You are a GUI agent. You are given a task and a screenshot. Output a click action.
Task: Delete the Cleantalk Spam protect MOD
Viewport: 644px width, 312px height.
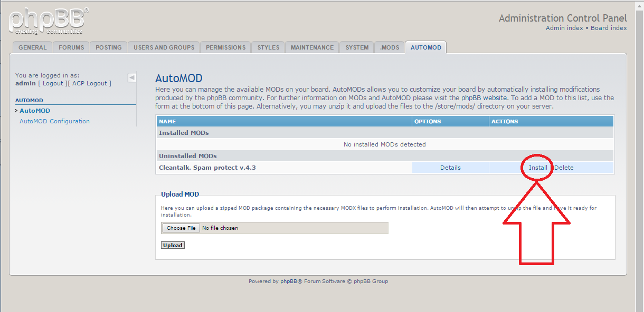tap(564, 167)
